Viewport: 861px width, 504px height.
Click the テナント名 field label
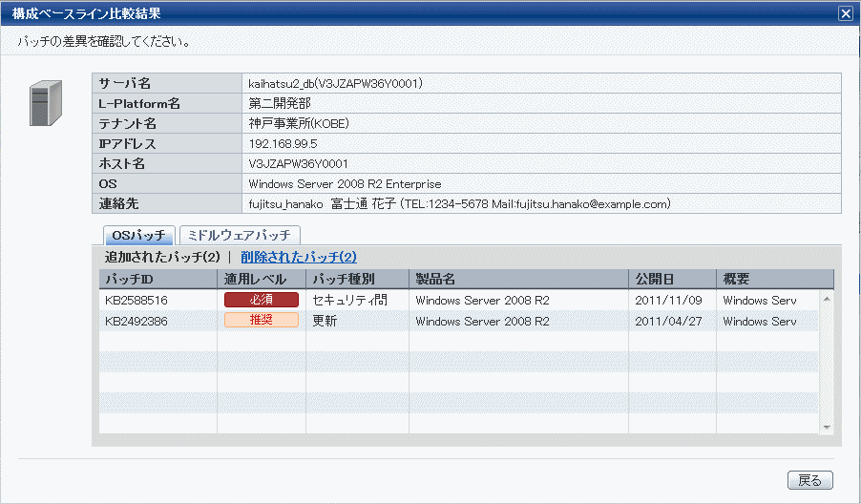[x=127, y=123]
